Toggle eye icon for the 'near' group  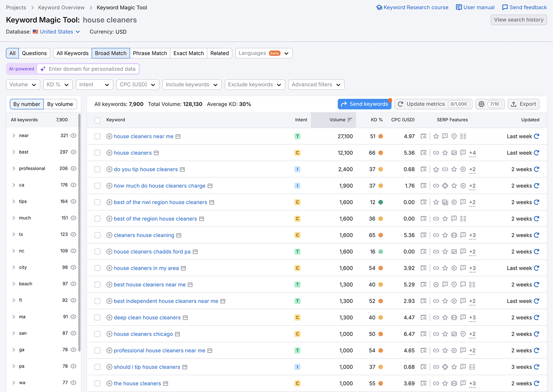point(73,136)
